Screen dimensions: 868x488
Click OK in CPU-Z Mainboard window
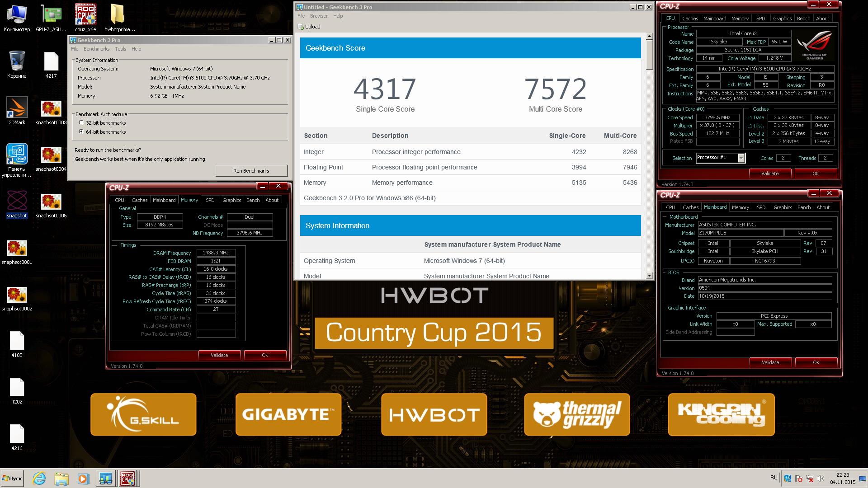pyautogui.click(x=816, y=362)
